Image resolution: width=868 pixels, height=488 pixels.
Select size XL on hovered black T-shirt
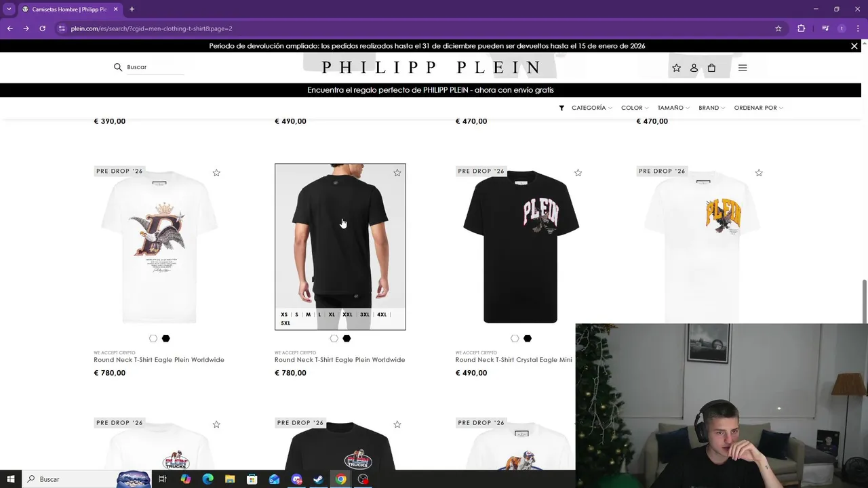point(332,314)
